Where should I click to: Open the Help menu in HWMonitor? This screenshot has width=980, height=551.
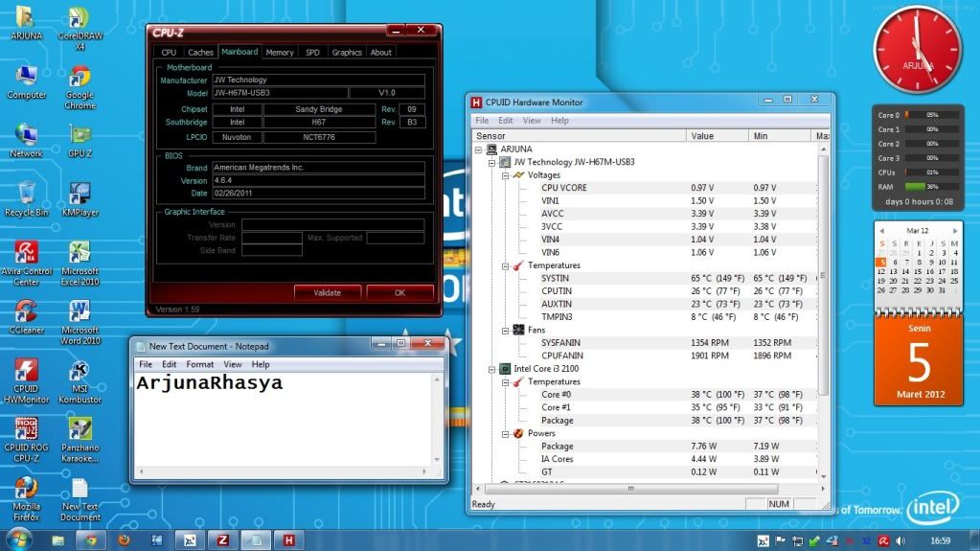point(559,121)
